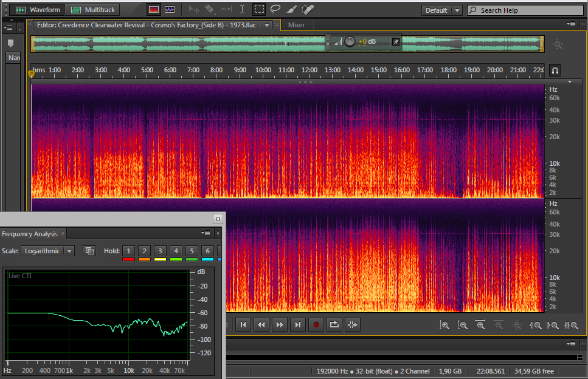Viewport: 588px width, 379px height.
Task: Click the 34,59 GB free status
Action: coord(534,371)
